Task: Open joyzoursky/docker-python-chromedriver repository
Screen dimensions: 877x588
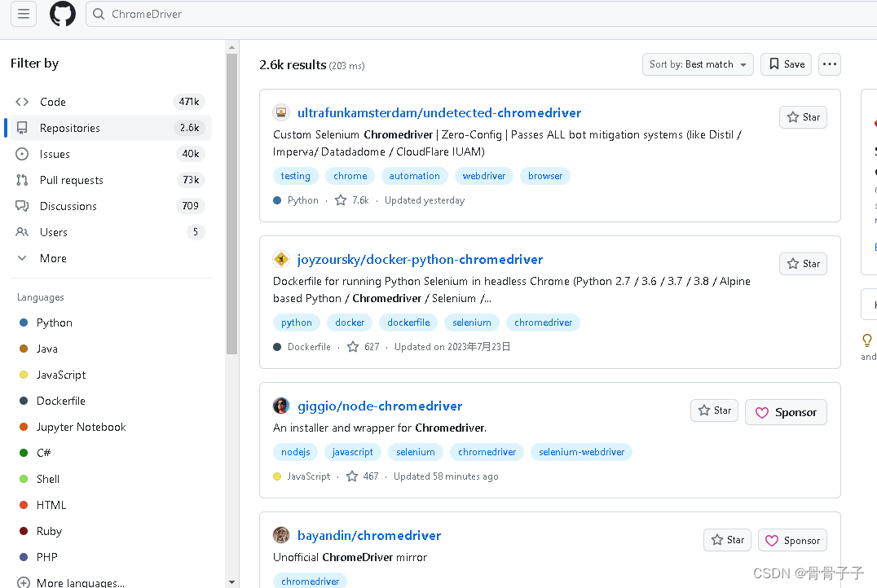Action: [420, 259]
